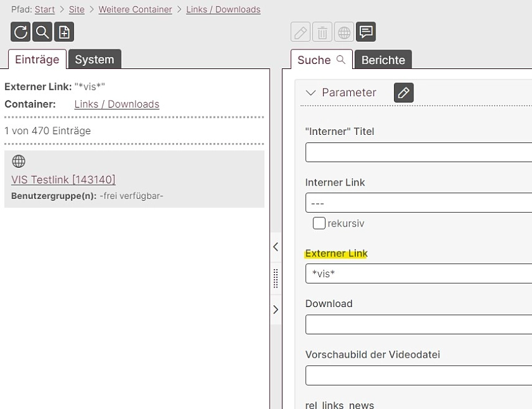Expand panel with right arrow on splitter
Viewport: 532px width, 409px height.
pyautogui.click(x=275, y=310)
